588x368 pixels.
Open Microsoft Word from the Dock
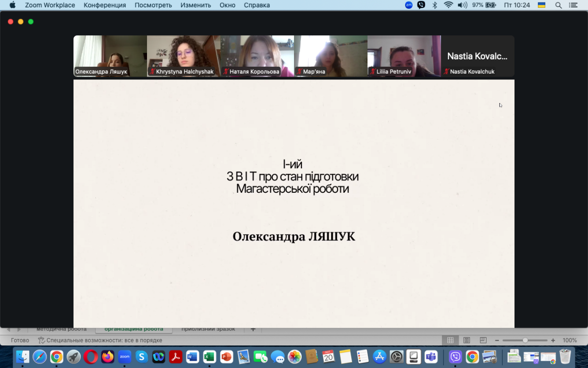click(x=193, y=357)
